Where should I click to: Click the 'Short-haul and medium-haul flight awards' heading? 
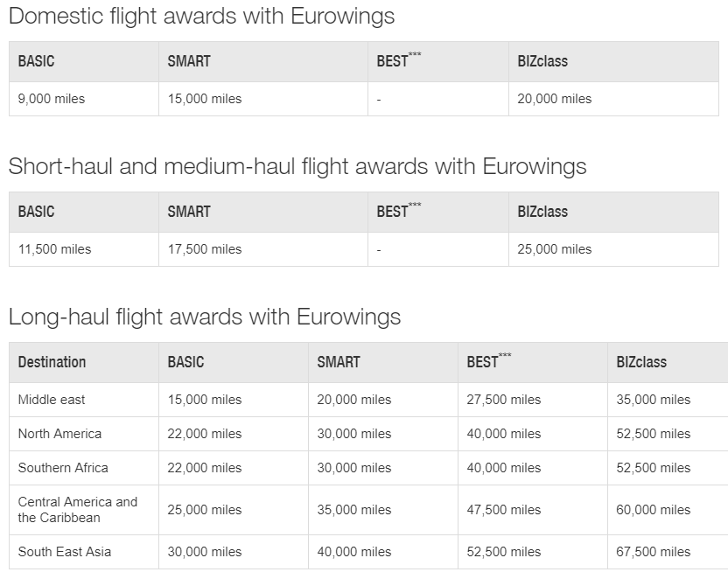pyautogui.click(x=297, y=166)
